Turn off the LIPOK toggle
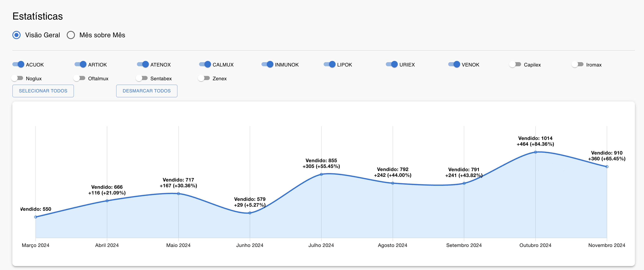This screenshot has width=644, height=270. coord(329,64)
